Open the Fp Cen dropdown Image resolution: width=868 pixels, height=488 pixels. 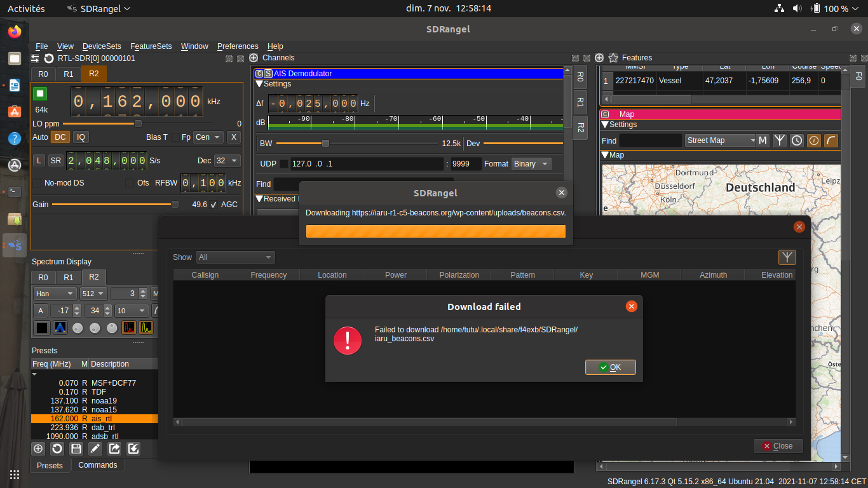point(208,137)
